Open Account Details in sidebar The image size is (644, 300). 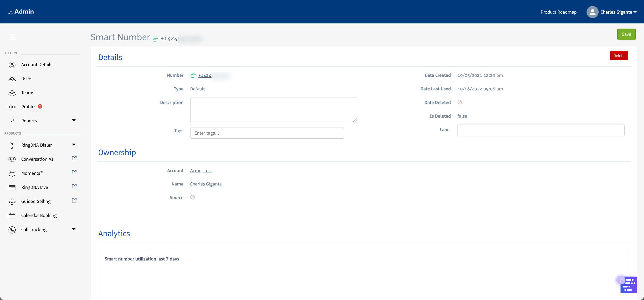tap(37, 65)
